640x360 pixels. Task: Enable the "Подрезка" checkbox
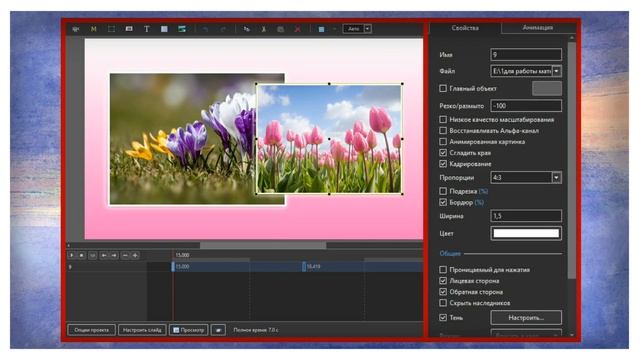coord(443,191)
